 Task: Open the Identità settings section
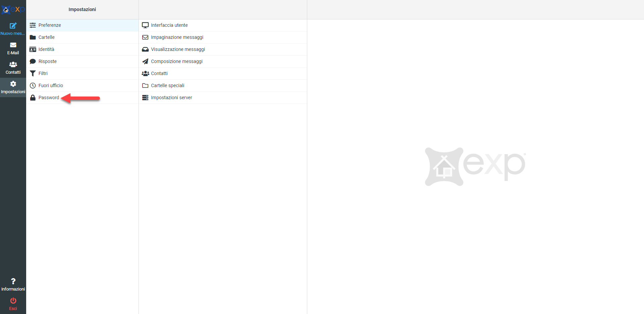tap(82, 49)
